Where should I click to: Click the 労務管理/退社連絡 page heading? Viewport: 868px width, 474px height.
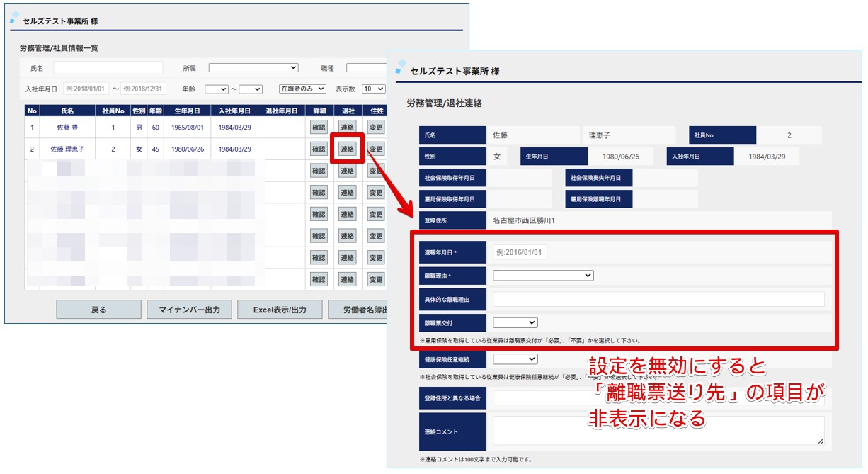(x=444, y=103)
